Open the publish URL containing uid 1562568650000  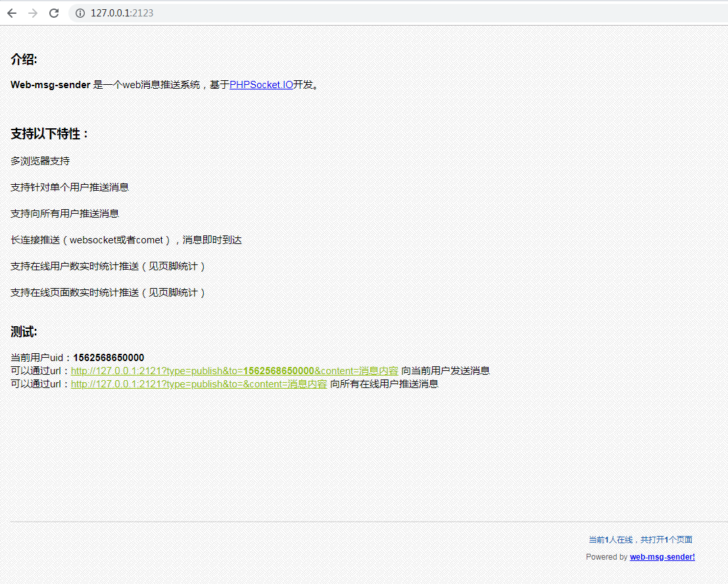pos(235,370)
